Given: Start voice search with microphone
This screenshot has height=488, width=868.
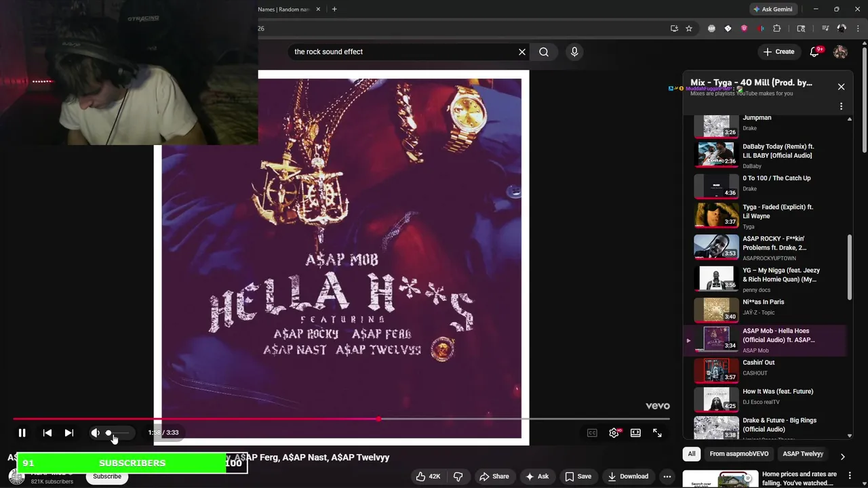Looking at the screenshot, I should click(x=574, y=52).
